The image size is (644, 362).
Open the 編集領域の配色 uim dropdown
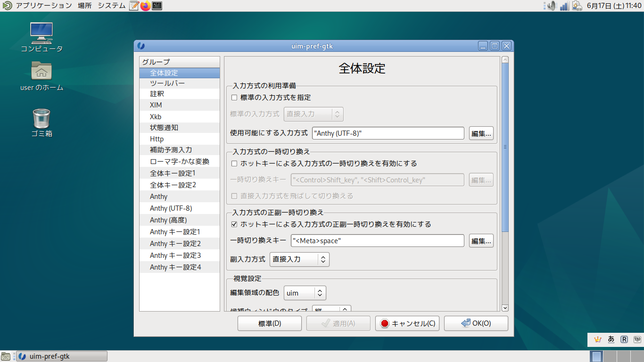coord(305,293)
